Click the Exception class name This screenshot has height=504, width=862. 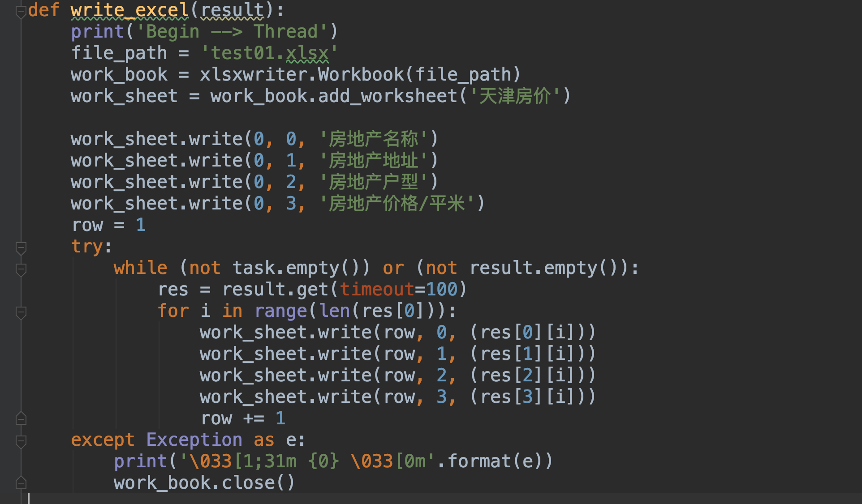point(194,440)
